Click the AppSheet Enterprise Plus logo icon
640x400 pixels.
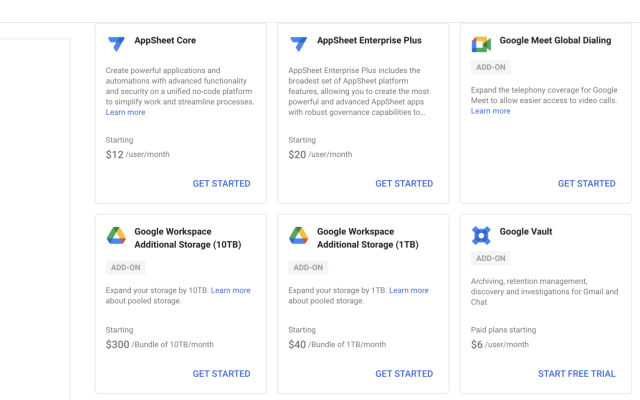[299, 44]
